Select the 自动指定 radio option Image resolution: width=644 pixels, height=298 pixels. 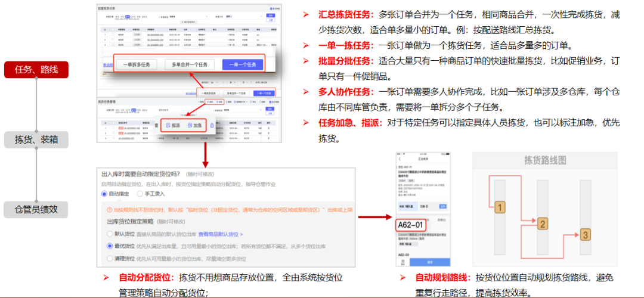click(104, 194)
